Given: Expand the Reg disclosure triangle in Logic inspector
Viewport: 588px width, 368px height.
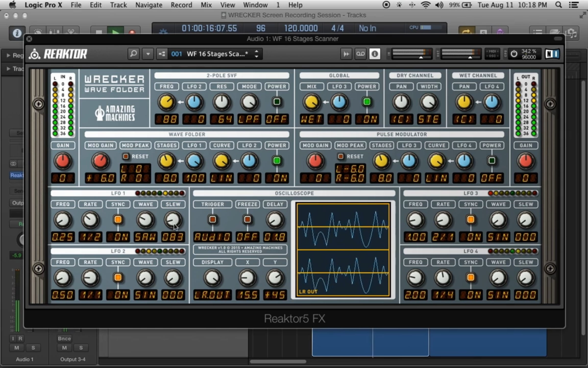Looking at the screenshot, I should click(x=8, y=55).
